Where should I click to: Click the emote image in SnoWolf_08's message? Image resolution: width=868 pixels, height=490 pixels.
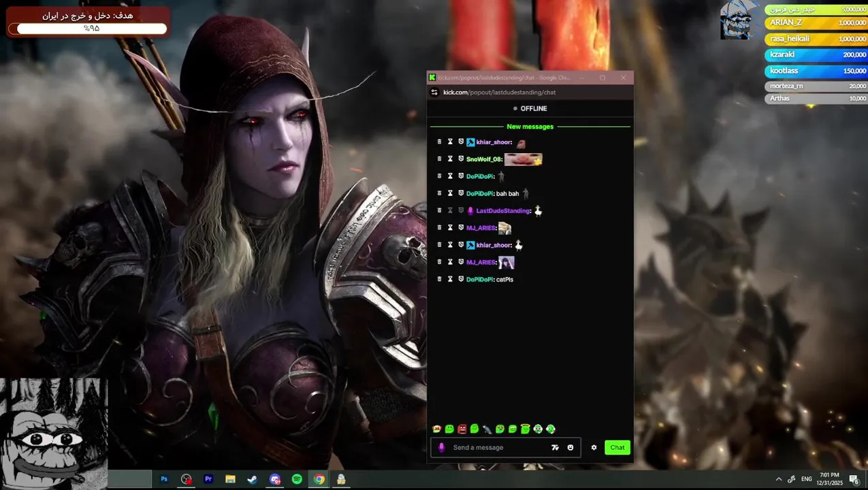[523, 159]
